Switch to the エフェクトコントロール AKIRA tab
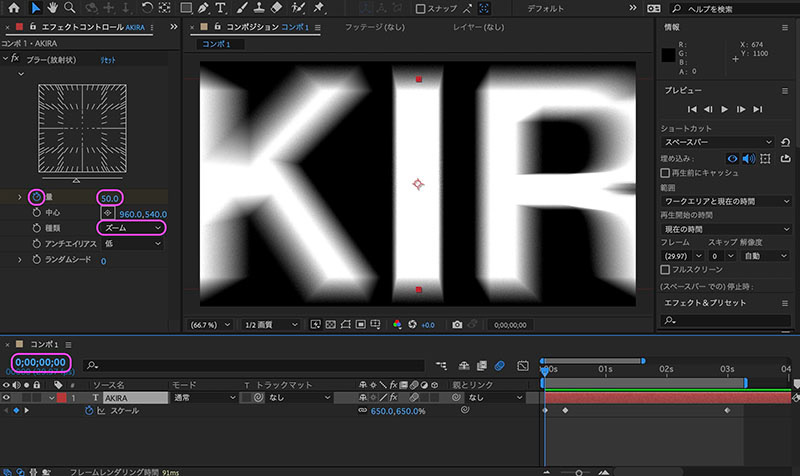800x476 pixels. (x=92, y=27)
